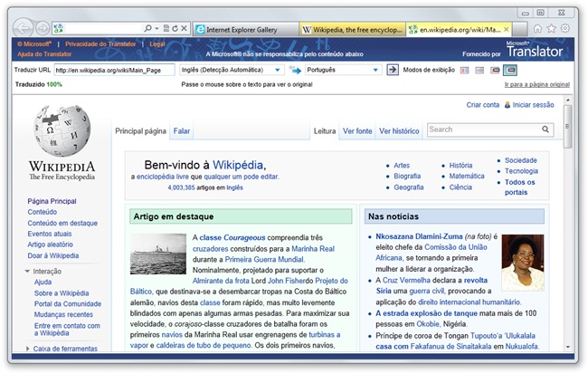588x374 pixels.
Task: Open Ajuda do Translator link
Action: coord(44,54)
